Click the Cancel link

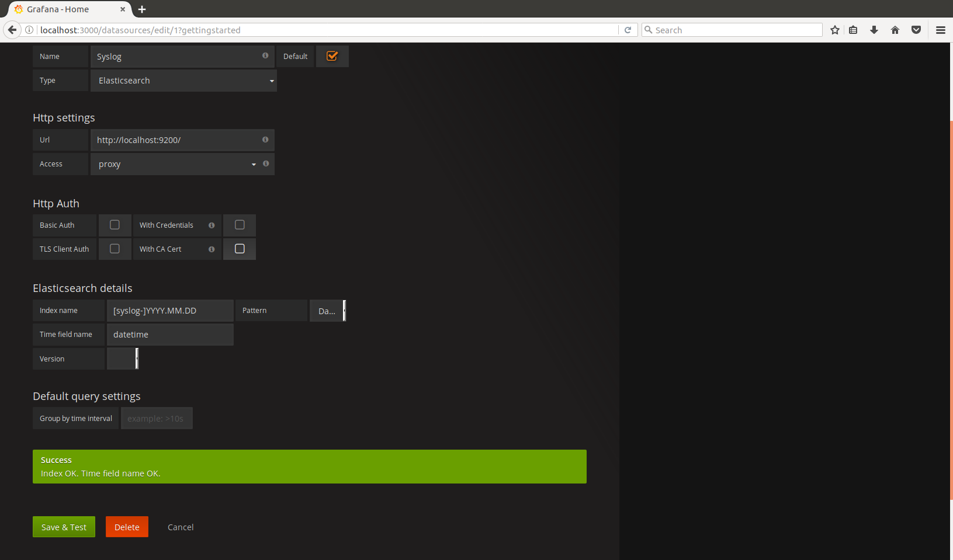181,527
